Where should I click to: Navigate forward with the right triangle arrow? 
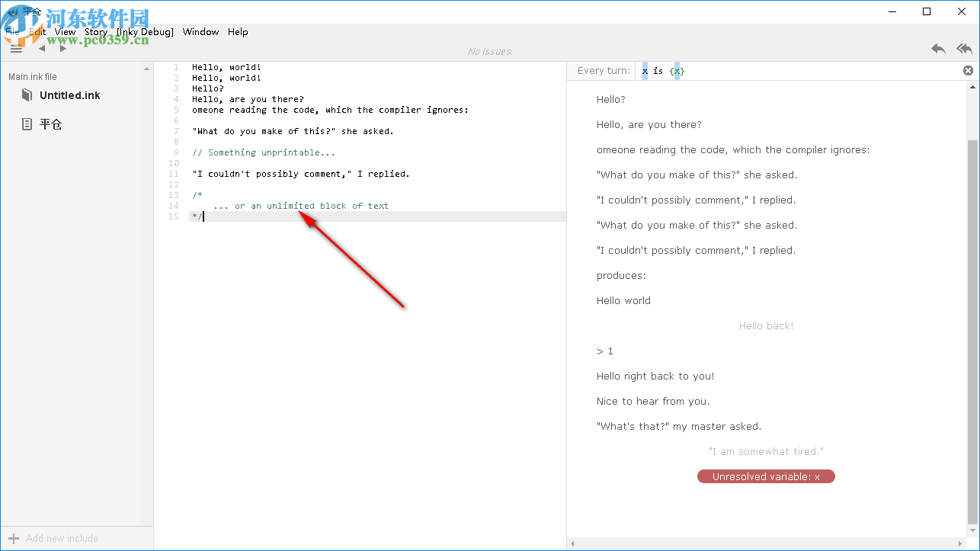[x=63, y=49]
